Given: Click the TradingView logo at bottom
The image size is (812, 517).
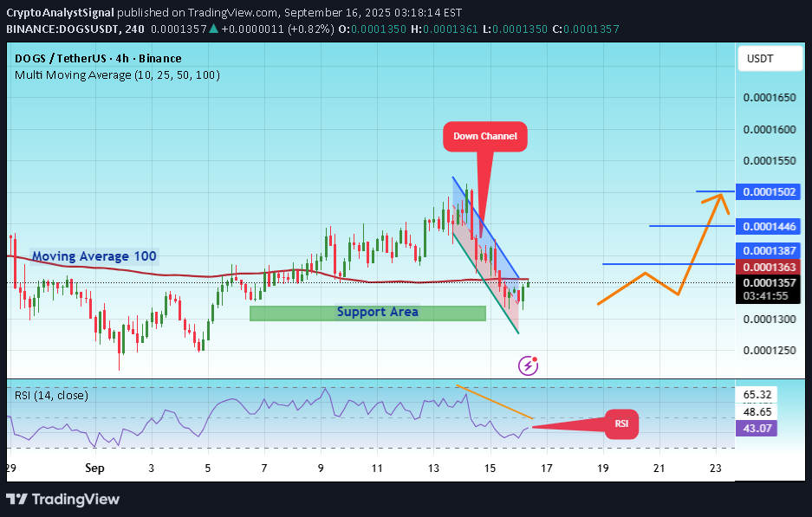Looking at the screenshot, I should point(62,500).
